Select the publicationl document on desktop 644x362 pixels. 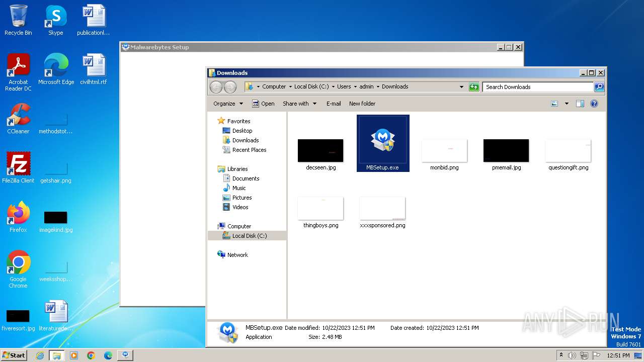(x=94, y=20)
